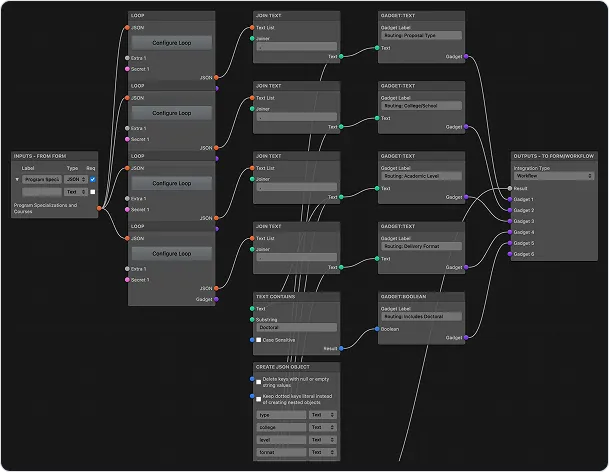Viewport: 609px width, 472px height.
Task: Click Text input port of Routing: College/School node
Action: point(377,118)
